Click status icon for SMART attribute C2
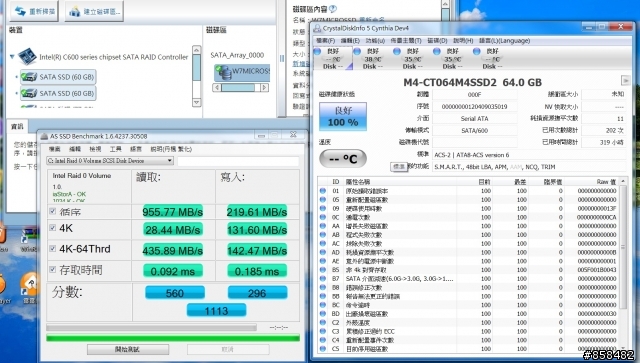Image resolution: width=640 pixels, height=363 pixels. (x=323, y=323)
